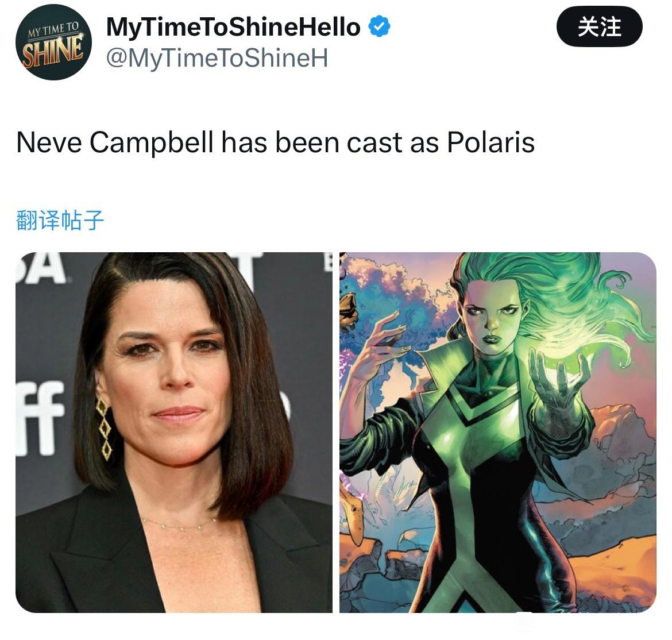Click the tweet text about Polaris casting
The image size is (672, 640).
275,142
